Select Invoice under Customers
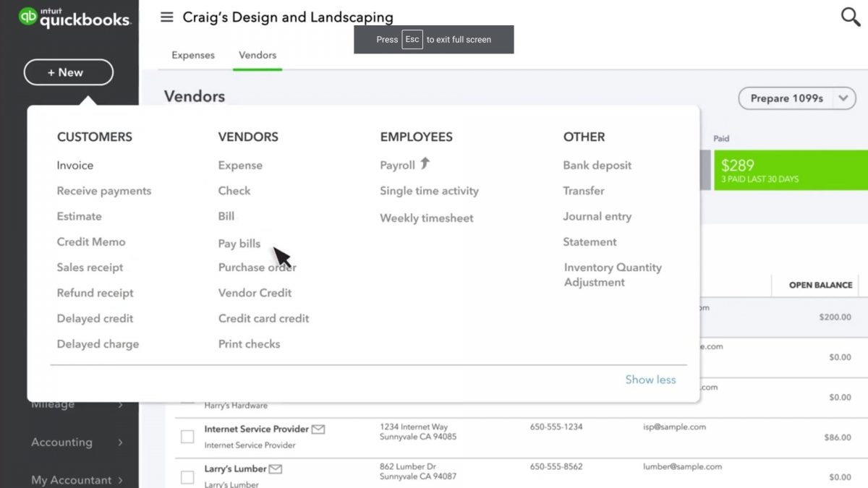This screenshot has height=488, width=868. coord(75,166)
